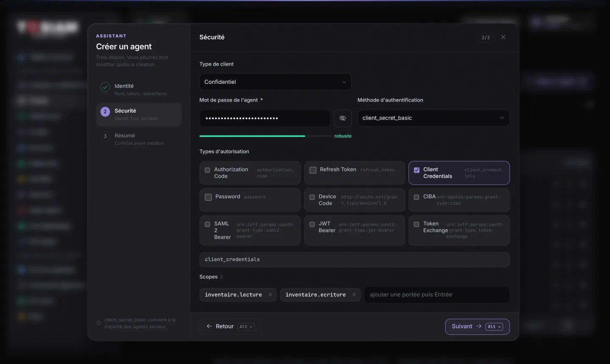The height and width of the screenshot is (364, 610).
Task: Select the Sécurité step in the sidebar
Action: tap(139, 114)
